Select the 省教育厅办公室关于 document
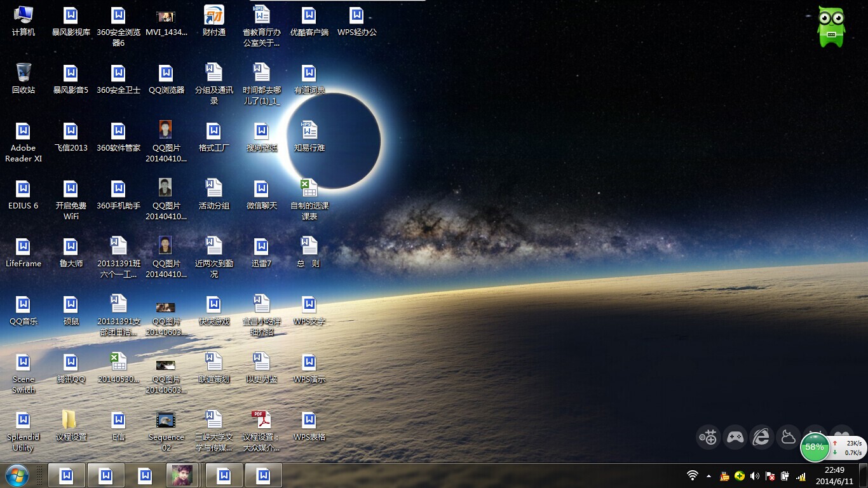The width and height of the screenshot is (868, 488). point(262,27)
